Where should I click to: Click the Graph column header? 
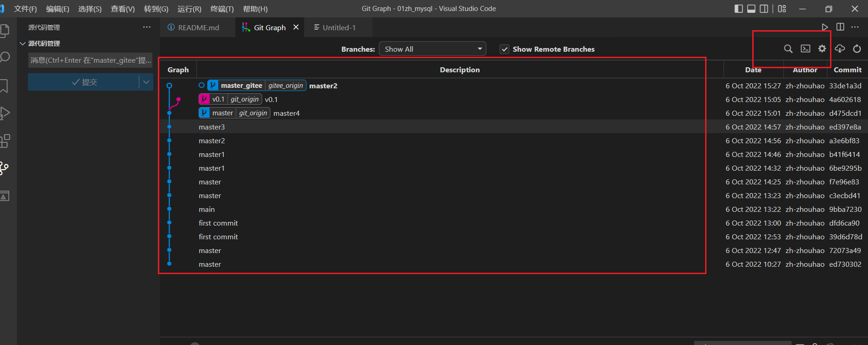[178, 70]
